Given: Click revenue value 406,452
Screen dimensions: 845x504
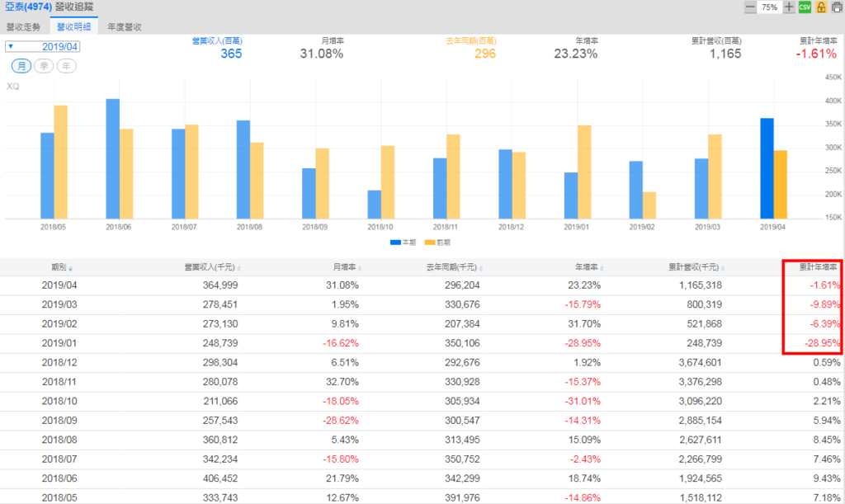Looking at the screenshot, I should 220,478.
